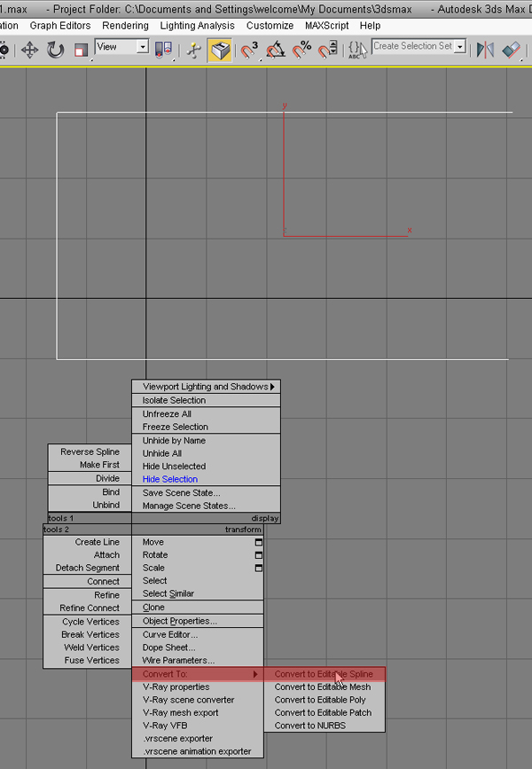Image resolution: width=532 pixels, height=769 pixels.
Task: Toggle the 3D Snaps magnet icon
Action: (x=249, y=50)
